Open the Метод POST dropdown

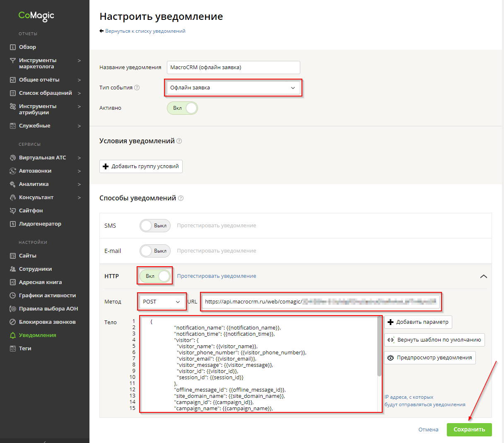point(162,302)
